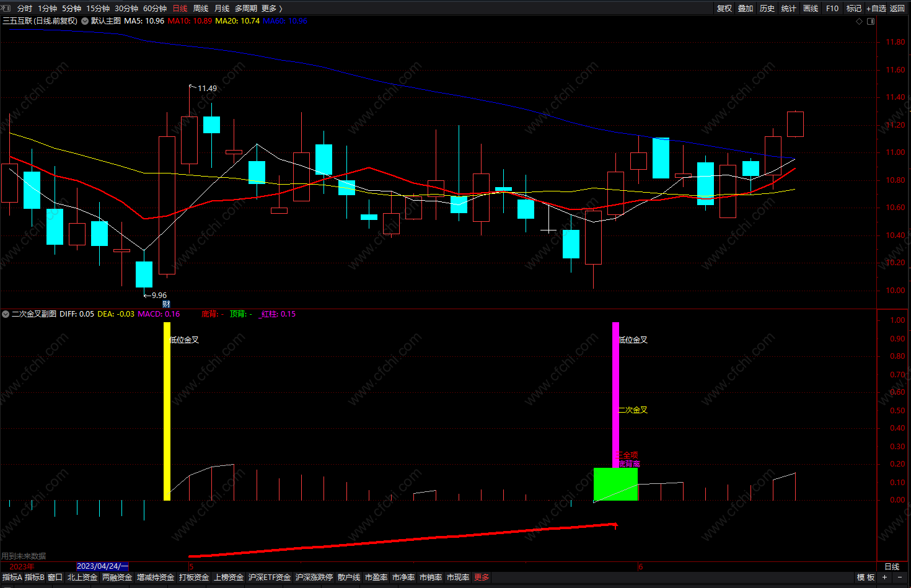Screen dimensions: 911x588
Task: Choose 市盈率 indicator
Action: coord(376,577)
